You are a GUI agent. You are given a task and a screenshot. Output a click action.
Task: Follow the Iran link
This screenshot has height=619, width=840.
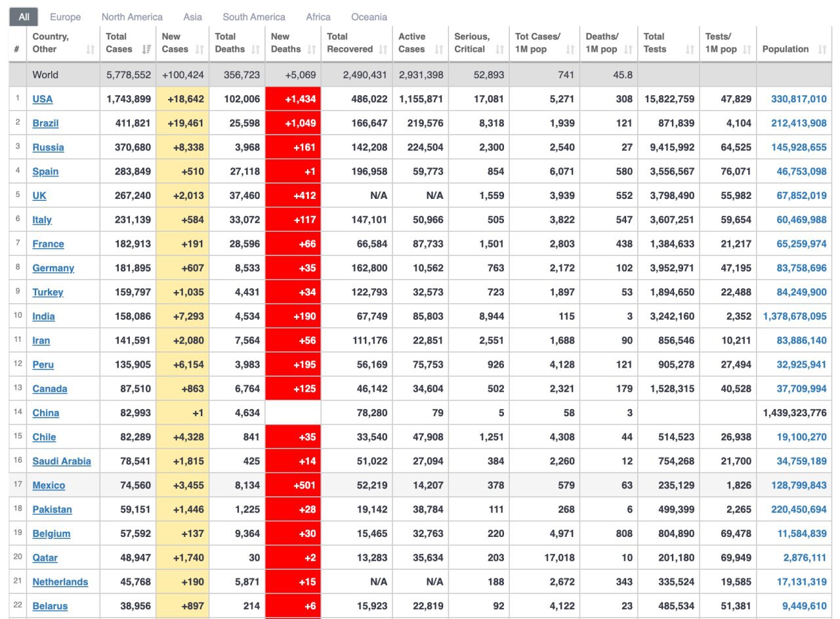point(41,341)
